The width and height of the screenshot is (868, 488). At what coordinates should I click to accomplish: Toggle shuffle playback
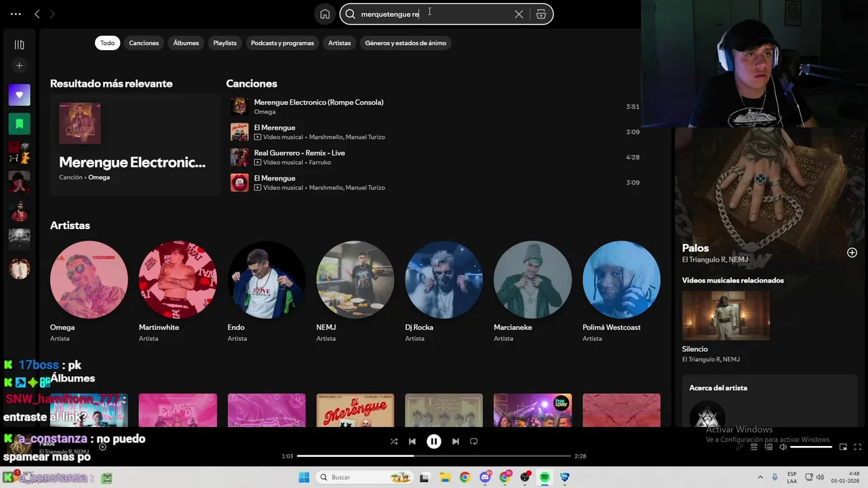(394, 441)
